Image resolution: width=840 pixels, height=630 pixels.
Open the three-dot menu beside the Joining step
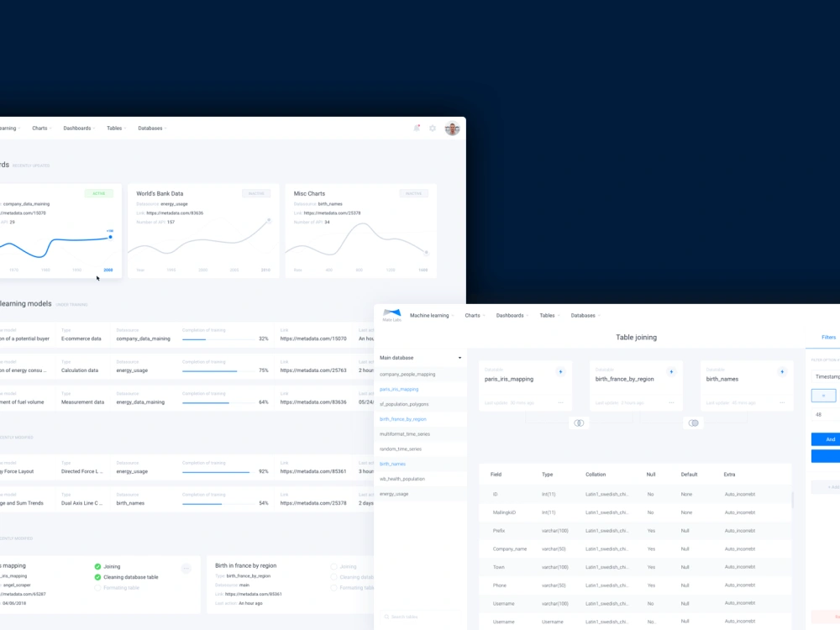point(186,569)
